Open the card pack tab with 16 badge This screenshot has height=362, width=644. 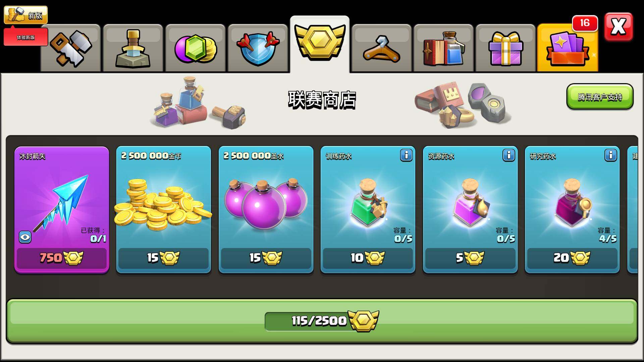coord(568,48)
